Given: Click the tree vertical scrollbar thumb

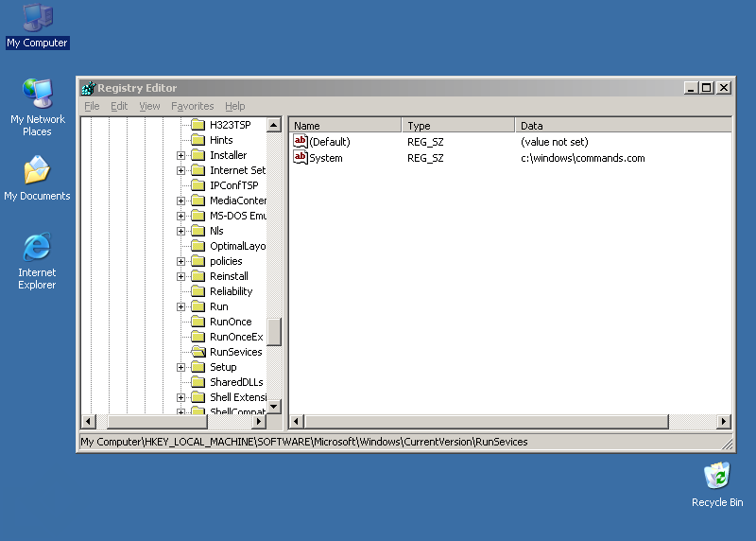Looking at the screenshot, I should tap(274, 332).
